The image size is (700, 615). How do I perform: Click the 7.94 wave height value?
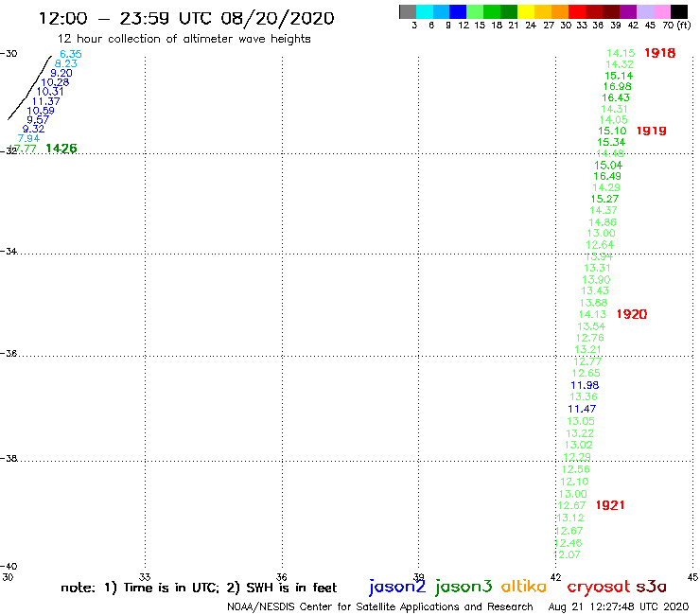(x=28, y=138)
